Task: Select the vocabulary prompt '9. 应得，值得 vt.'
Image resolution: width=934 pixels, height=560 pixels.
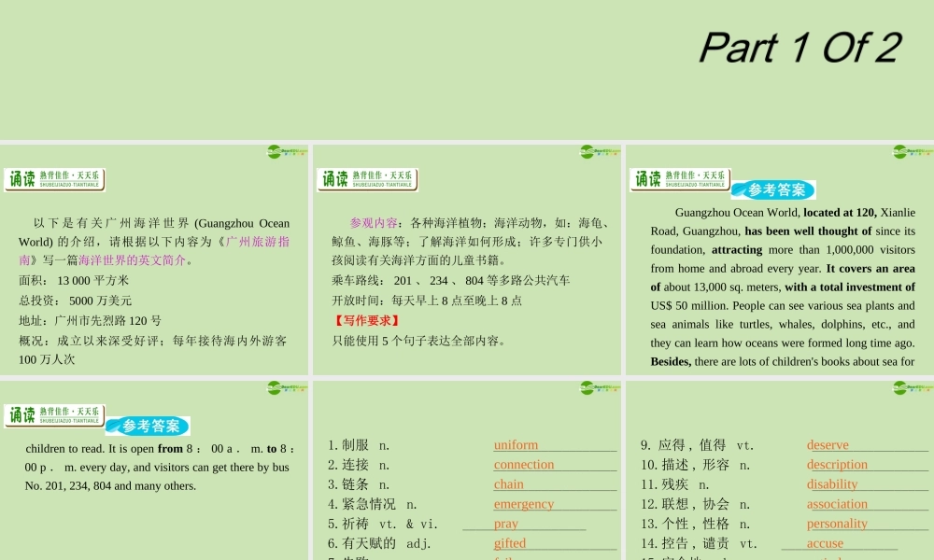Action: (697, 445)
